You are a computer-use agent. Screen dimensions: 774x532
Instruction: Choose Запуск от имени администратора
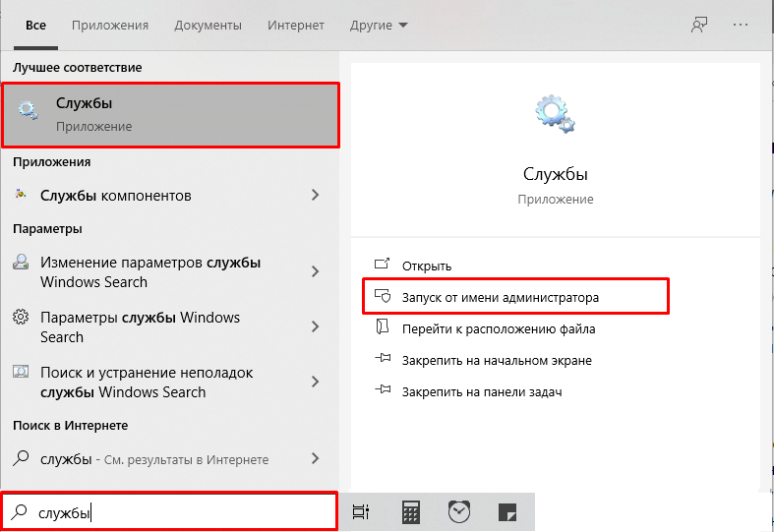(515, 297)
